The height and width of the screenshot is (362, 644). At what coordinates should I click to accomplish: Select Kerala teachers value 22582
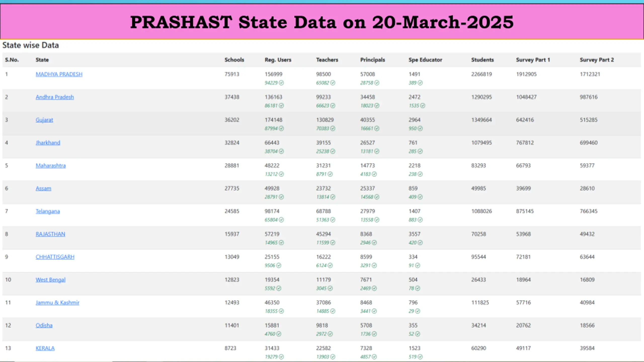coord(323,348)
